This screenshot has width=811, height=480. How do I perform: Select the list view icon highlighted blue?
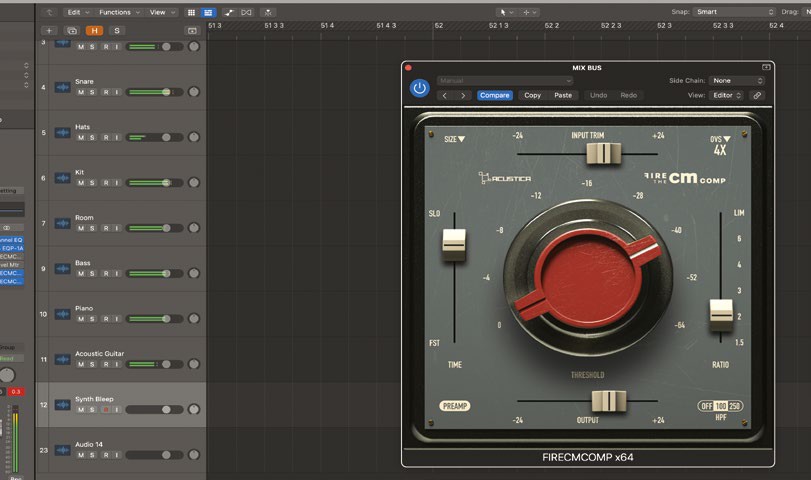208,12
